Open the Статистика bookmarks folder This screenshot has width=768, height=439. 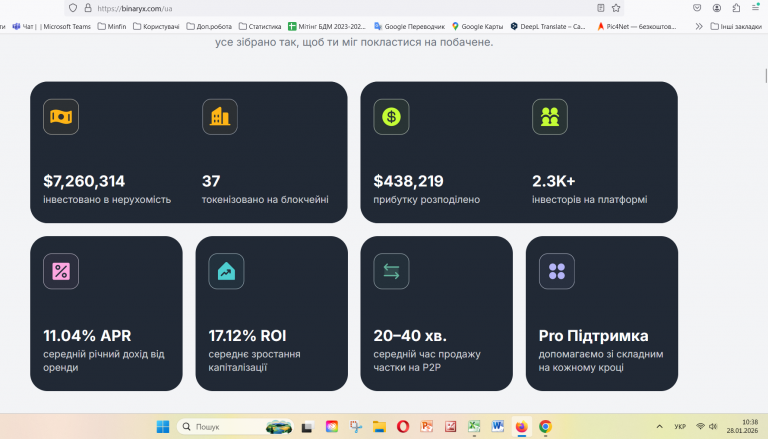pyautogui.click(x=260, y=26)
